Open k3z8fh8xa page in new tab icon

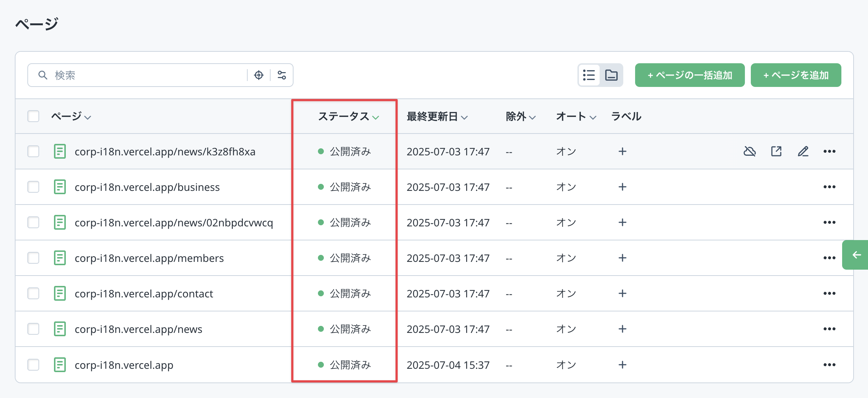point(776,151)
